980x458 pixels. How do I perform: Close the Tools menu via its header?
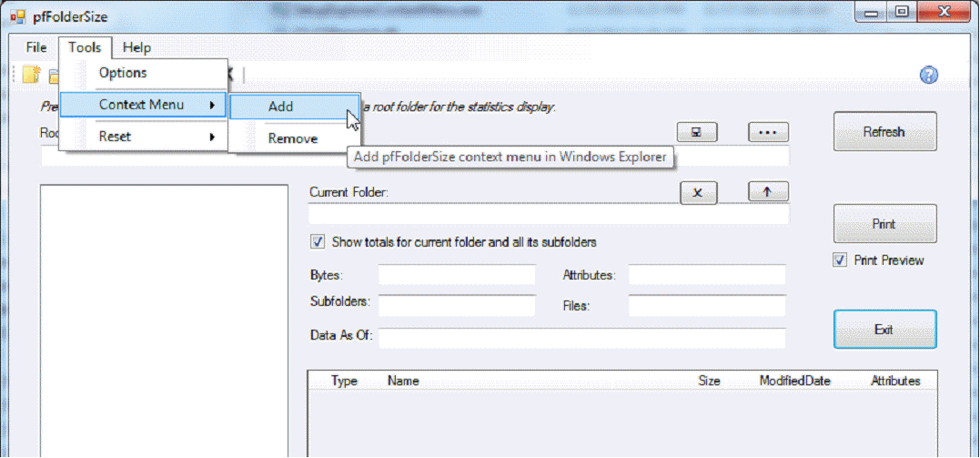[85, 47]
